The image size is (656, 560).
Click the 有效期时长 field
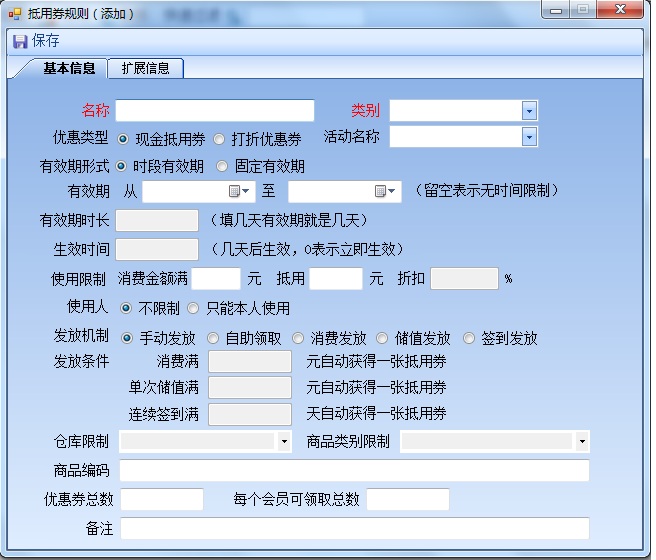[x=157, y=220]
